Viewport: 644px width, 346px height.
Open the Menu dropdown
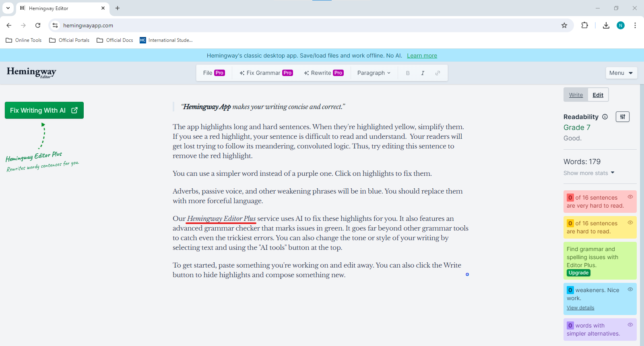621,73
